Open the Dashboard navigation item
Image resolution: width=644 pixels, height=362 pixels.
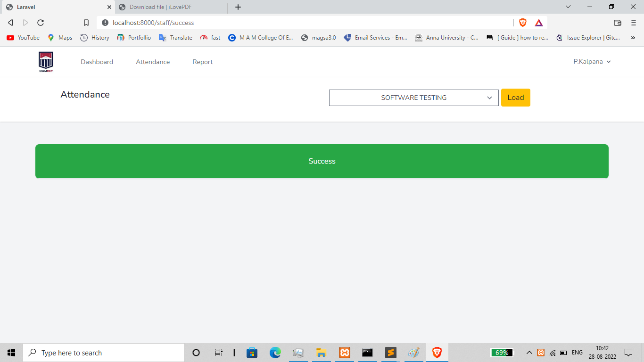[97, 61]
